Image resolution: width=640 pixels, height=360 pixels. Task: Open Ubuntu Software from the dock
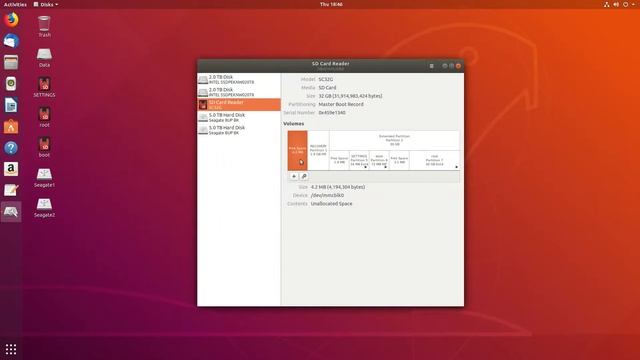pyautogui.click(x=11, y=127)
